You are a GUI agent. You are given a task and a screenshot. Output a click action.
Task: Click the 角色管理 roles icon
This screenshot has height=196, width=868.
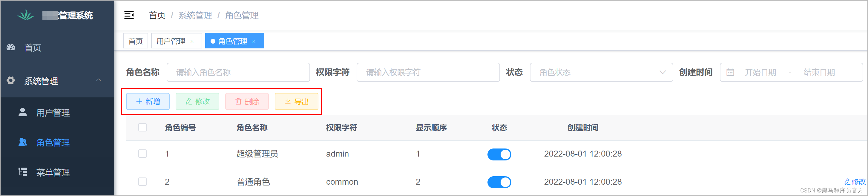pos(23,143)
